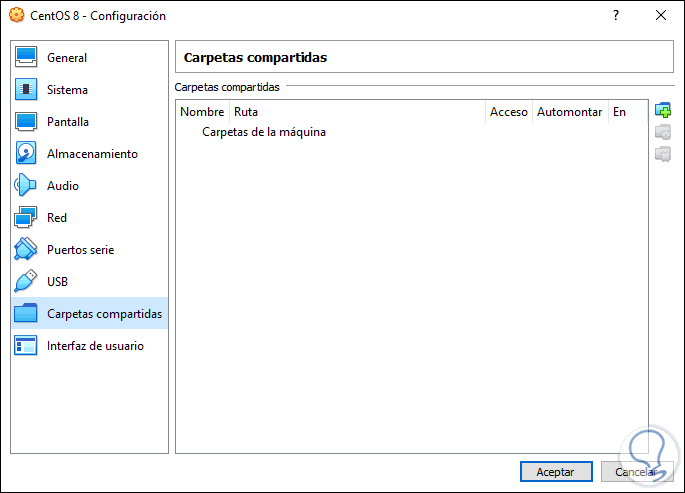Click the USB plug icon

pyautogui.click(x=26, y=282)
